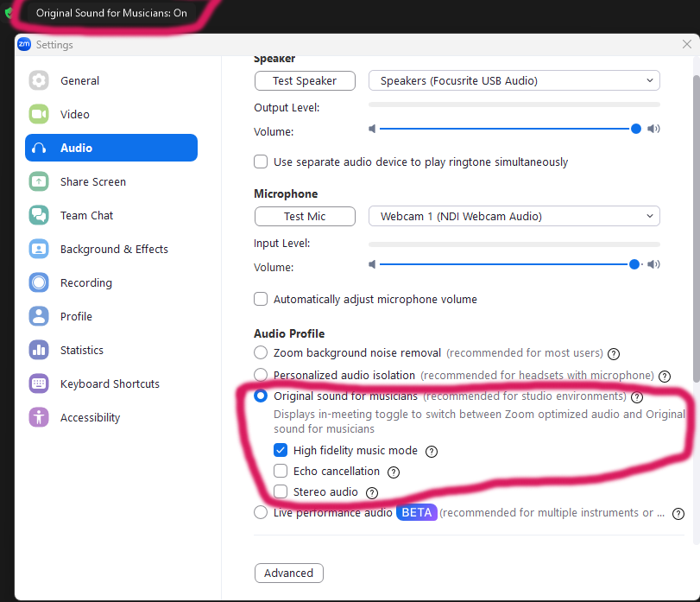Click the Recording circle icon
Screen dimensions: 700x602
pos(39,282)
